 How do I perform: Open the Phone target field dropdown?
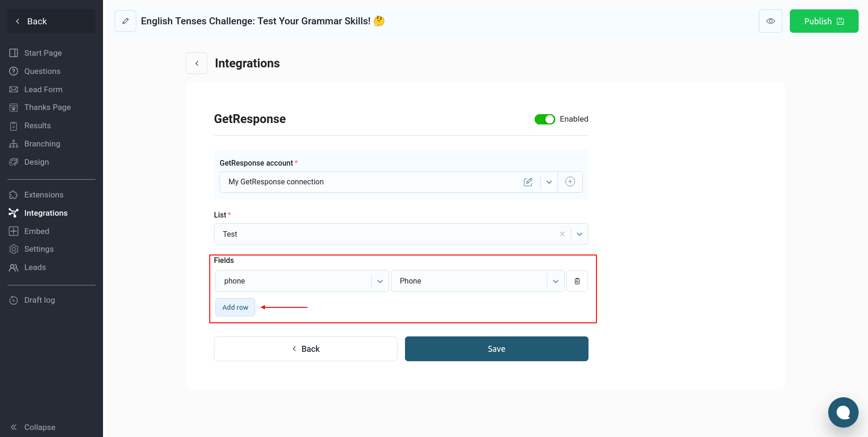coord(555,281)
